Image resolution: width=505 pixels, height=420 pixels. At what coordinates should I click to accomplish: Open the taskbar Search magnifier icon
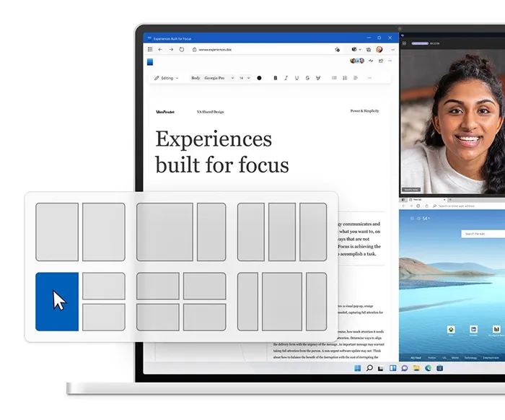pos(369,368)
